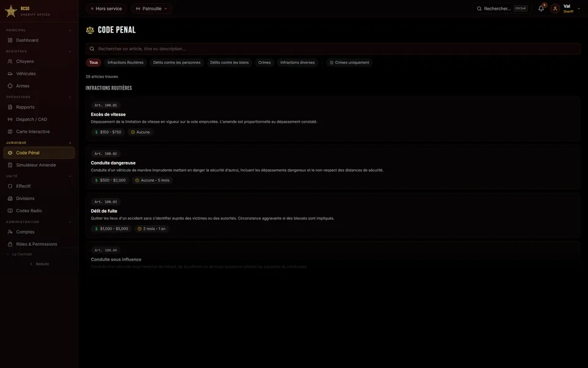Click the Divisions icon in sidebar
This screenshot has width=588, height=368.
tap(10, 199)
